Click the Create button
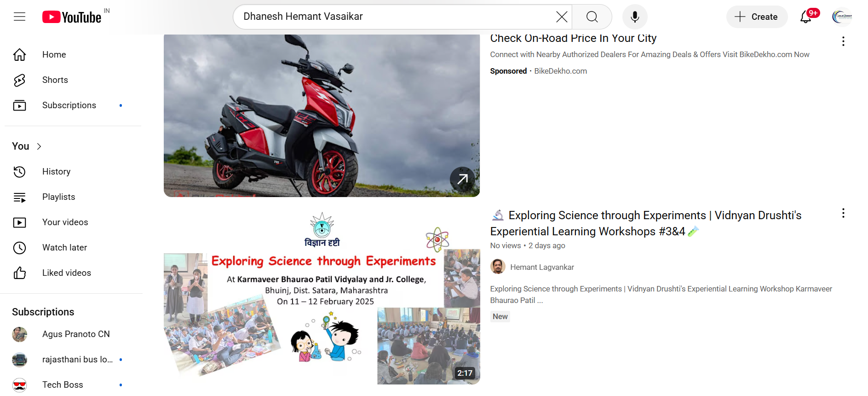 pyautogui.click(x=757, y=17)
